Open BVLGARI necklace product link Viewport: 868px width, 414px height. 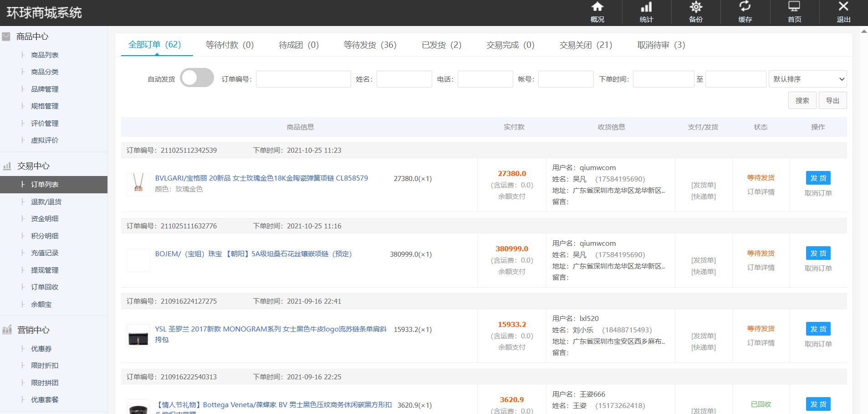(x=261, y=178)
